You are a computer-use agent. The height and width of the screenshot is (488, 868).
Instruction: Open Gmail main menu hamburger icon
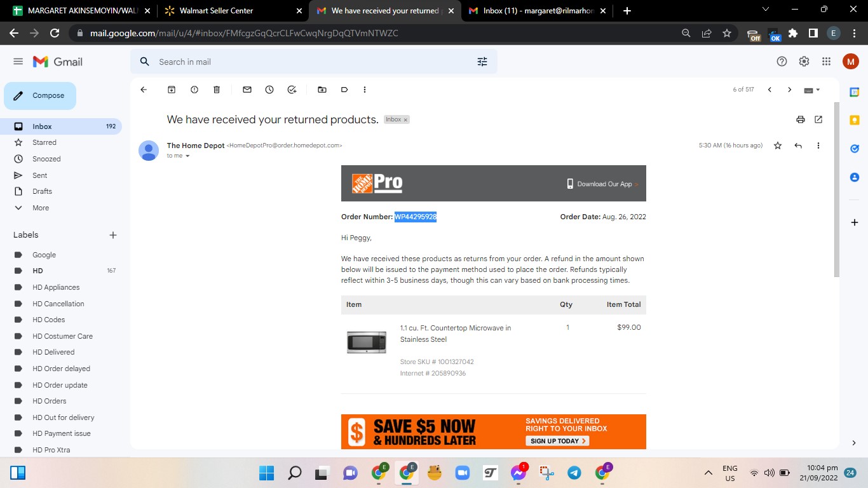tap(18, 62)
